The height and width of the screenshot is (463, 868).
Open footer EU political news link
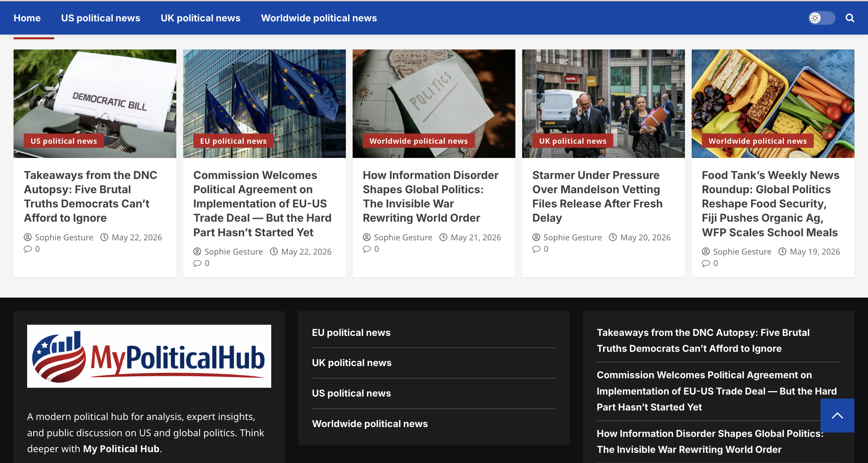tap(351, 333)
